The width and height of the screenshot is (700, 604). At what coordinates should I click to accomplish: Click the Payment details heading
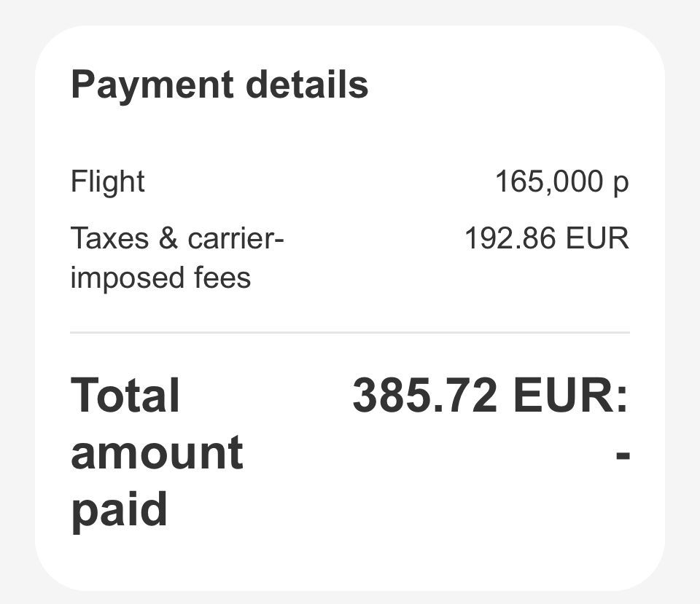[x=219, y=85]
